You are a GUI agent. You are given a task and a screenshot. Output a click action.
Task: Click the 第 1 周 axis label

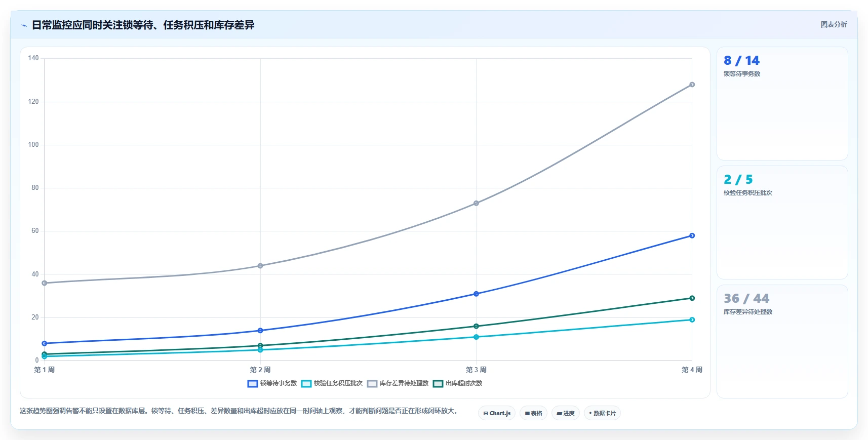click(x=45, y=370)
